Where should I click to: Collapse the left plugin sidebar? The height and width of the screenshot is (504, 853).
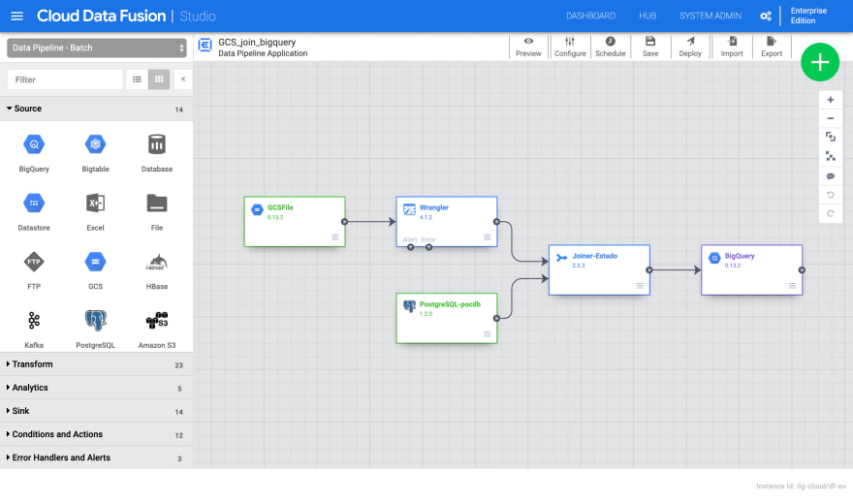tap(183, 79)
